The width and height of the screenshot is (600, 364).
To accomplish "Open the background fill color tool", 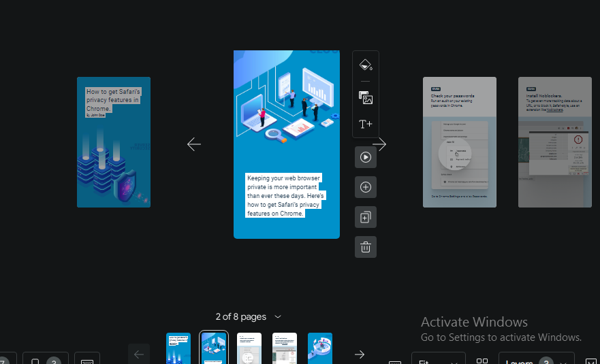I will [x=365, y=65].
